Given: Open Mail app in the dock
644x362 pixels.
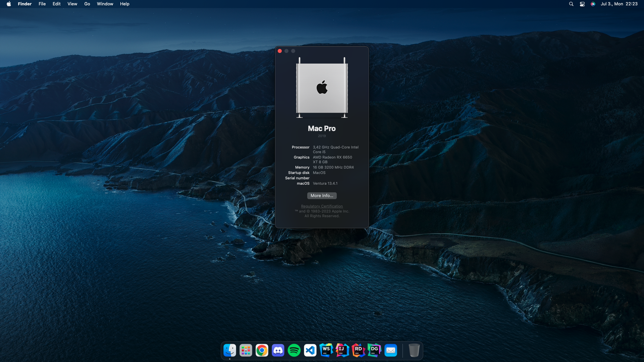Looking at the screenshot, I should pyautogui.click(x=391, y=350).
